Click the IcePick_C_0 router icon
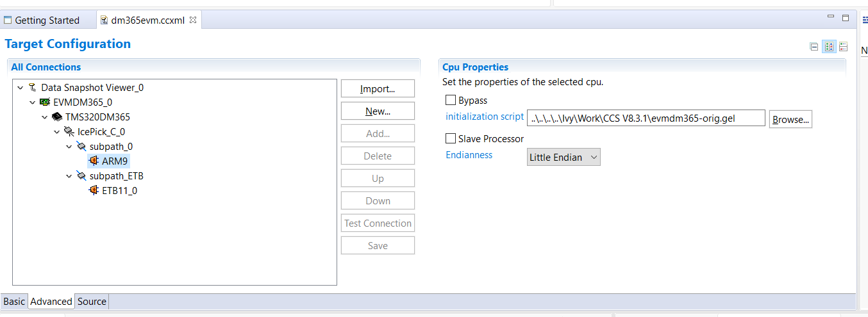Viewport: 868px width, 317px height. tap(69, 132)
